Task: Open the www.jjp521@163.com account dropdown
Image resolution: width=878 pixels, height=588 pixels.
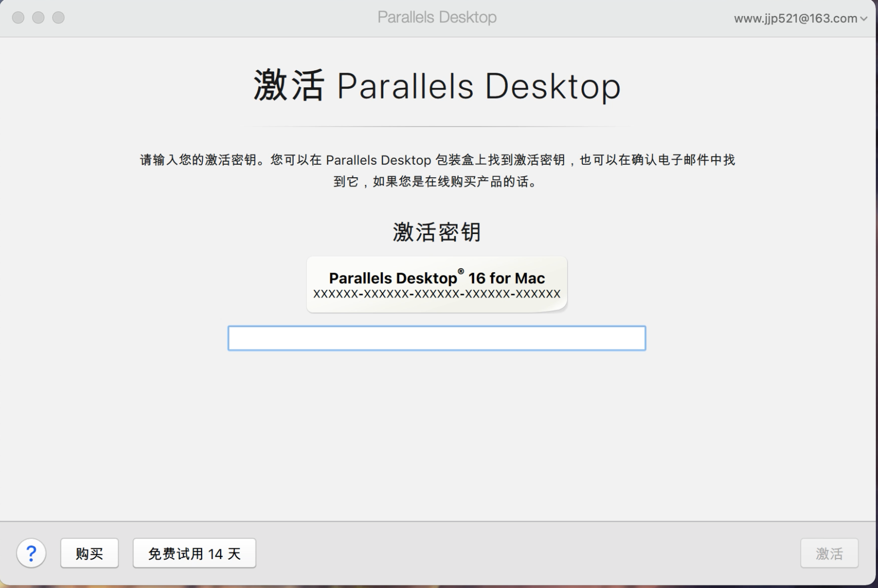Action: tap(800, 19)
